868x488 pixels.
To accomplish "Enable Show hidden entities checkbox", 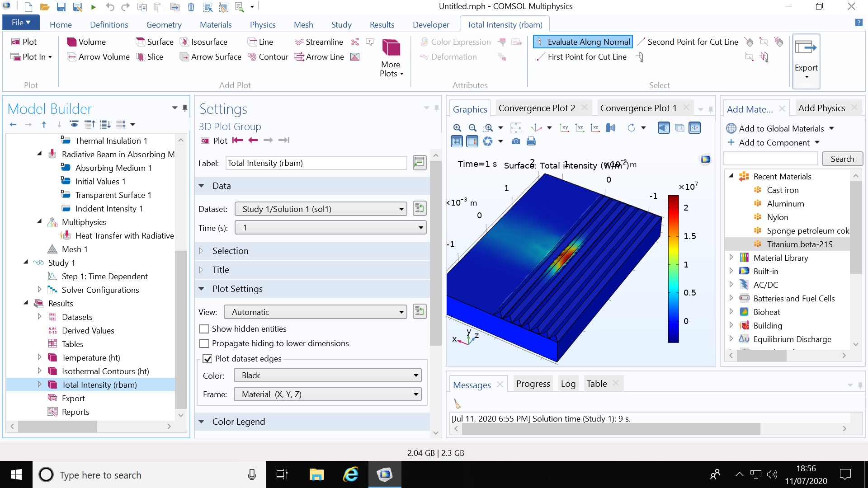I will [x=204, y=329].
